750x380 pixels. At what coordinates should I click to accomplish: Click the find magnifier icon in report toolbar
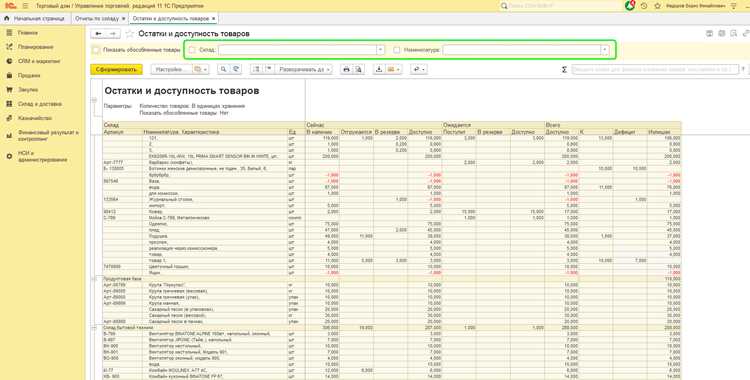(x=223, y=69)
